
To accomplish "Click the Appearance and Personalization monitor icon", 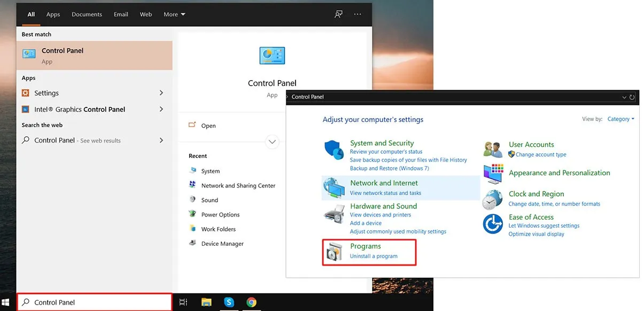I will 493,174.
